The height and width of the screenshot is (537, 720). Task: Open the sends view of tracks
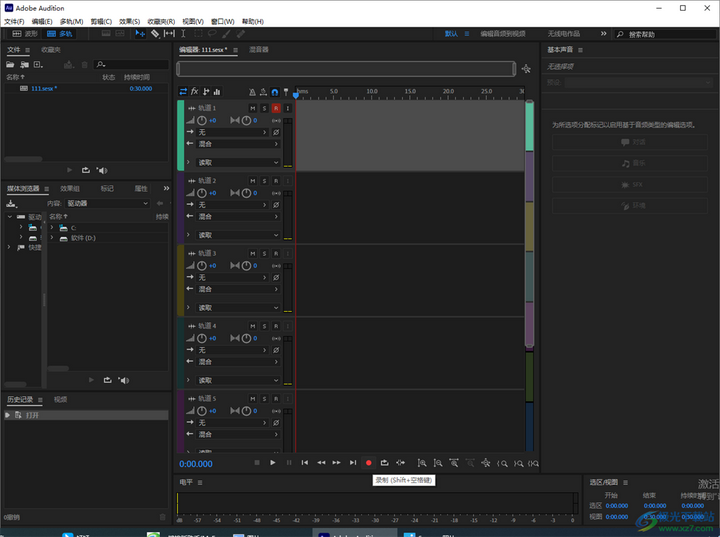(x=206, y=91)
